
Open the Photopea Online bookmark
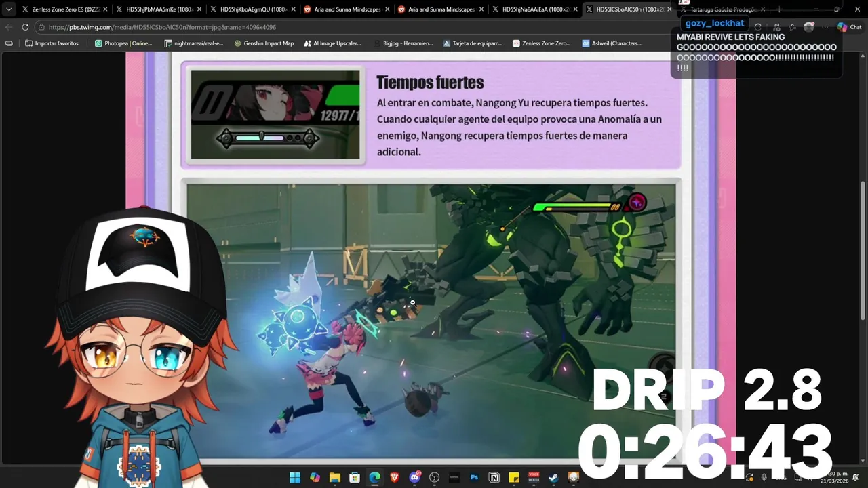(123, 43)
